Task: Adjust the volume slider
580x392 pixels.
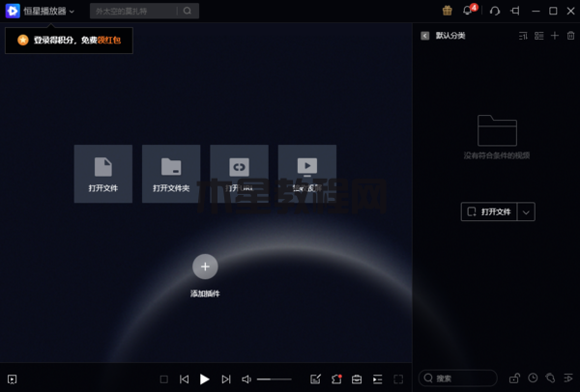Action: point(275,379)
